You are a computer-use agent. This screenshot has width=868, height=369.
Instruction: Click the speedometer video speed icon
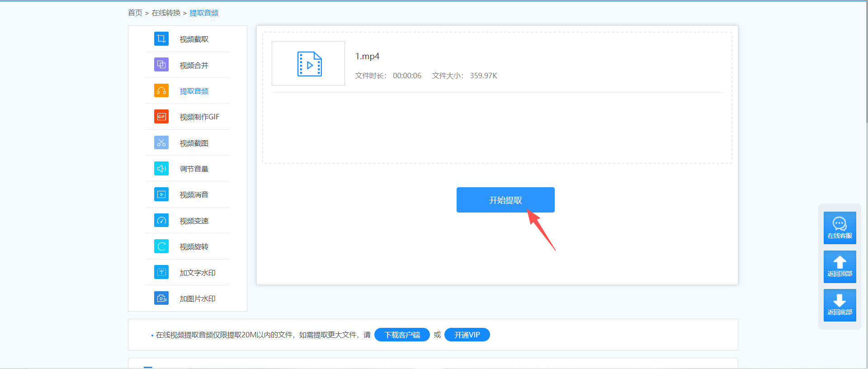161,221
